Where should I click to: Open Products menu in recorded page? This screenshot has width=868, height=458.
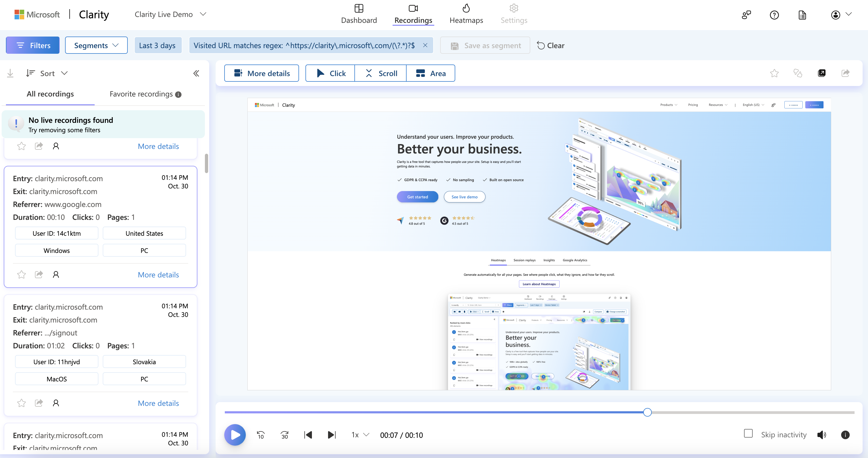tap(668, 105)
